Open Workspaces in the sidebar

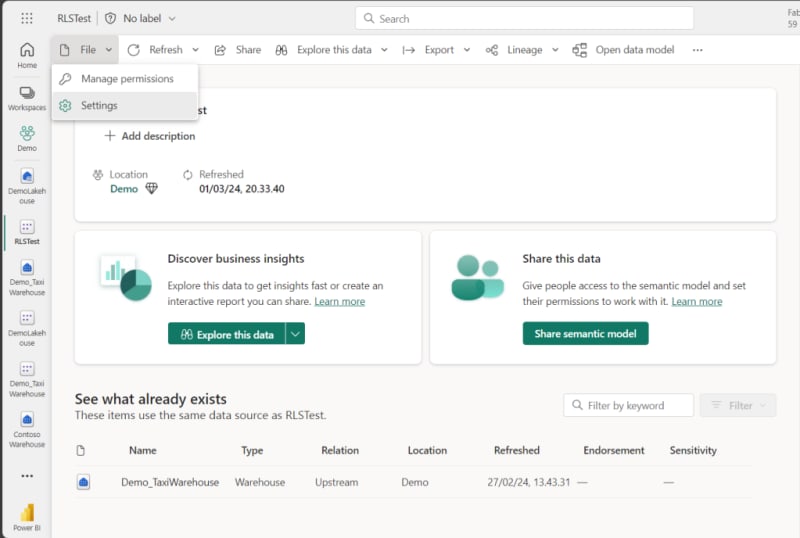click(27, 99)
